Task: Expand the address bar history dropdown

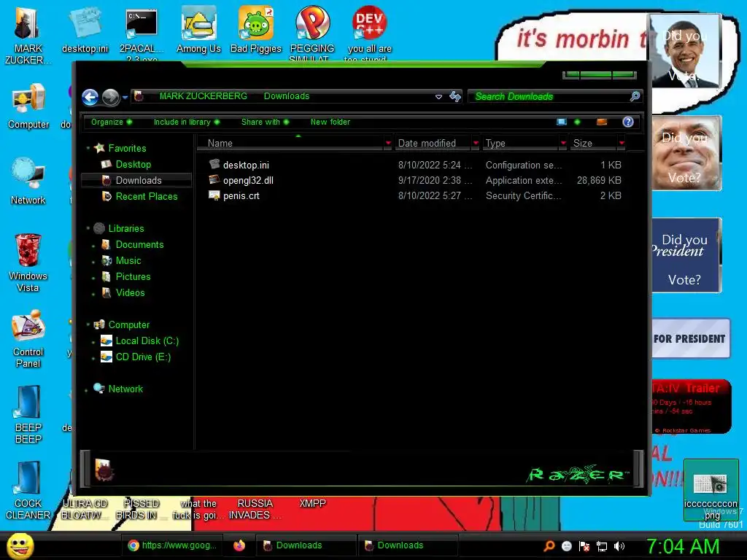Action: [x=438, y=97]
